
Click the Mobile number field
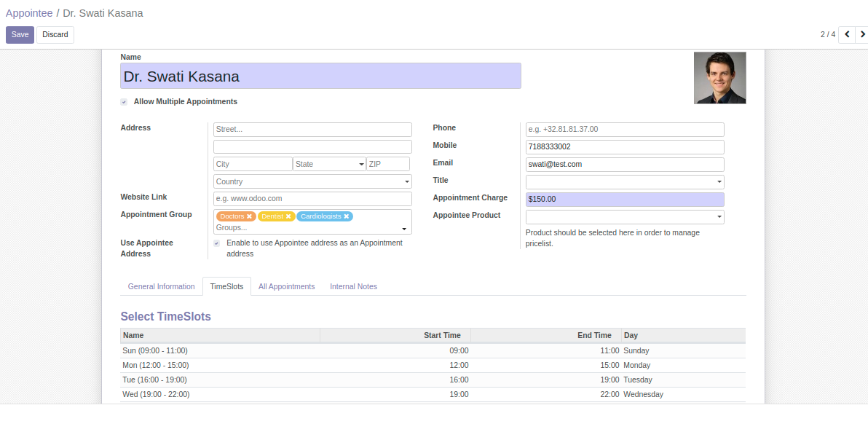pos(625,146)
